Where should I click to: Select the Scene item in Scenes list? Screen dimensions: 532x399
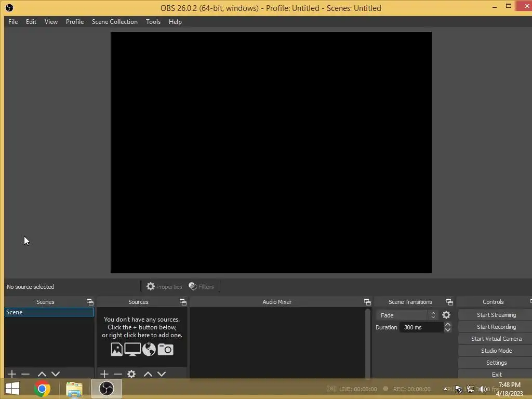pos(49,312)
